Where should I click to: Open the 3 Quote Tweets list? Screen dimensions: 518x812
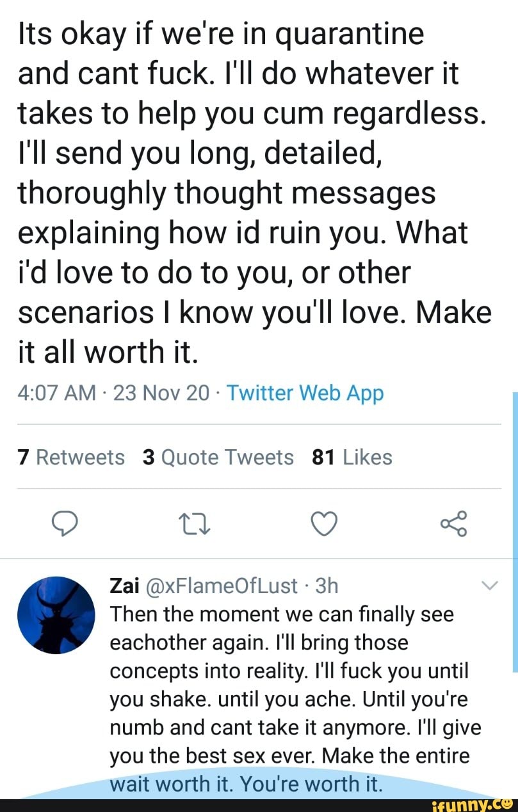coord(218,457)
